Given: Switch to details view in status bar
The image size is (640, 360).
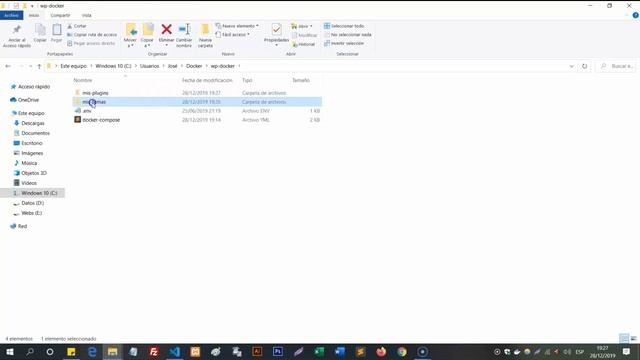Looking at the screenshot, I should [x=624, y=338].
